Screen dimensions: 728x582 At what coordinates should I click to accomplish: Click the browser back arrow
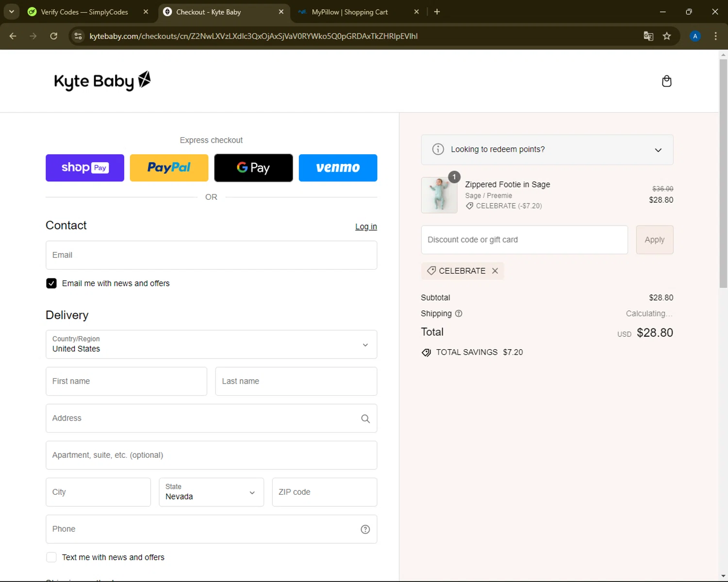click(x=13, y=36)
